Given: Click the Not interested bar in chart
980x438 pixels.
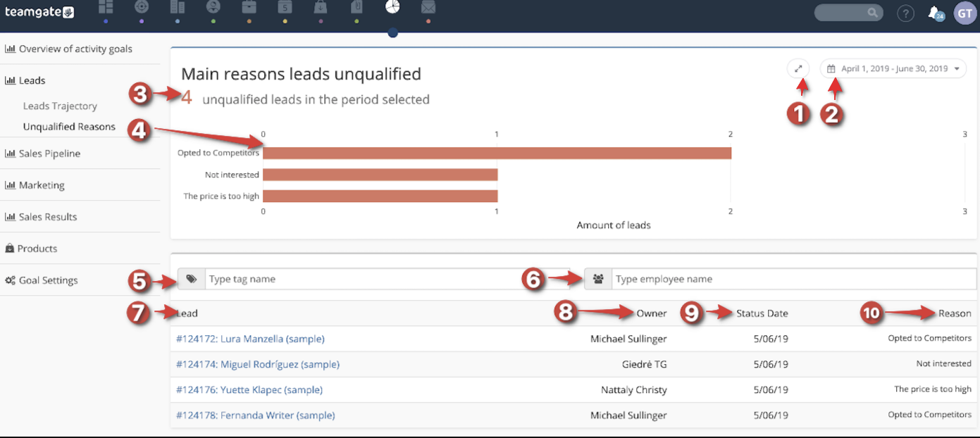Looking at the screenshot, I should (380, 175).
